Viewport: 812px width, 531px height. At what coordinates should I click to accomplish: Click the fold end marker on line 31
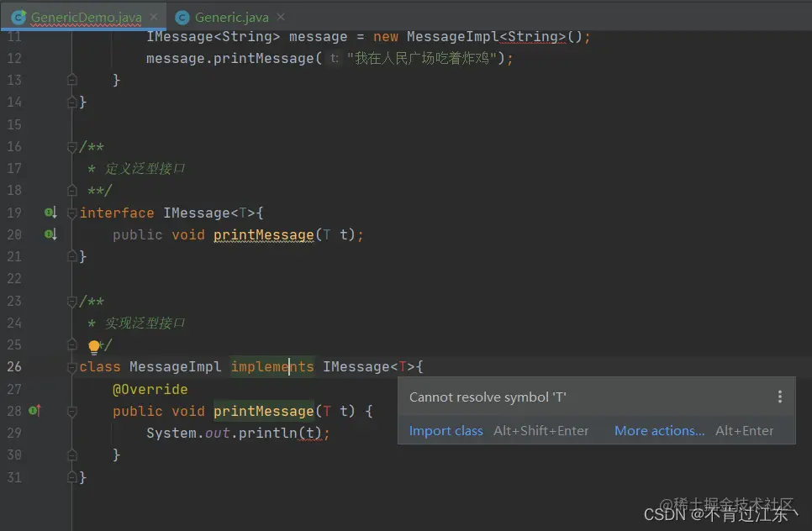[x=72, y=477]
